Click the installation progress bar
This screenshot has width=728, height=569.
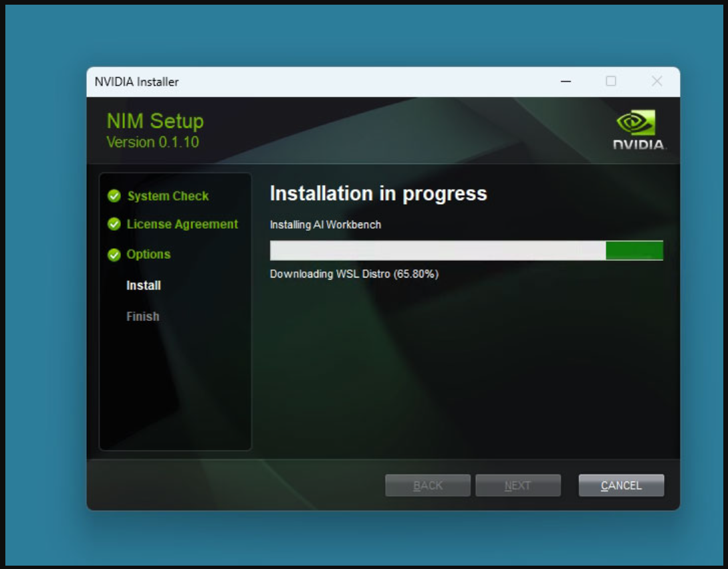[x=467, y=250]
